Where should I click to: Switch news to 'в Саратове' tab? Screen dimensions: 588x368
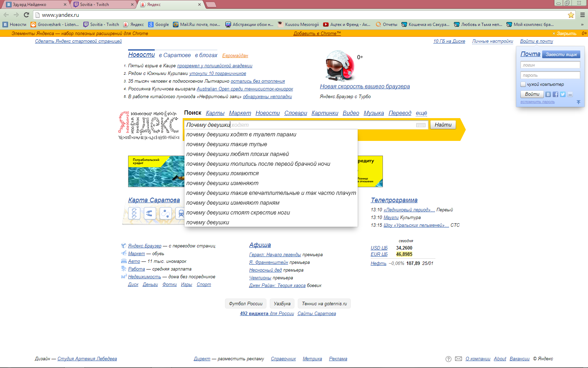click(x=175, y=55)
